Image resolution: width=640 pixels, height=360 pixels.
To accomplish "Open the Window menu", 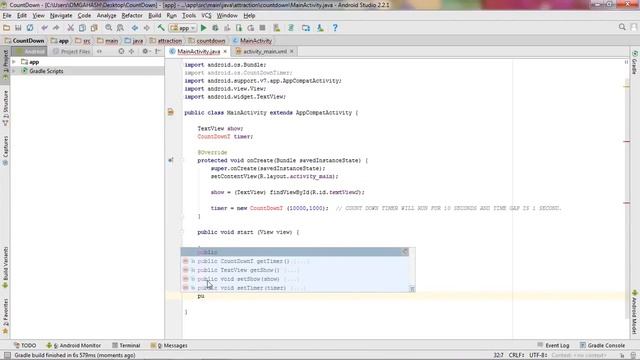I will 227,16.
